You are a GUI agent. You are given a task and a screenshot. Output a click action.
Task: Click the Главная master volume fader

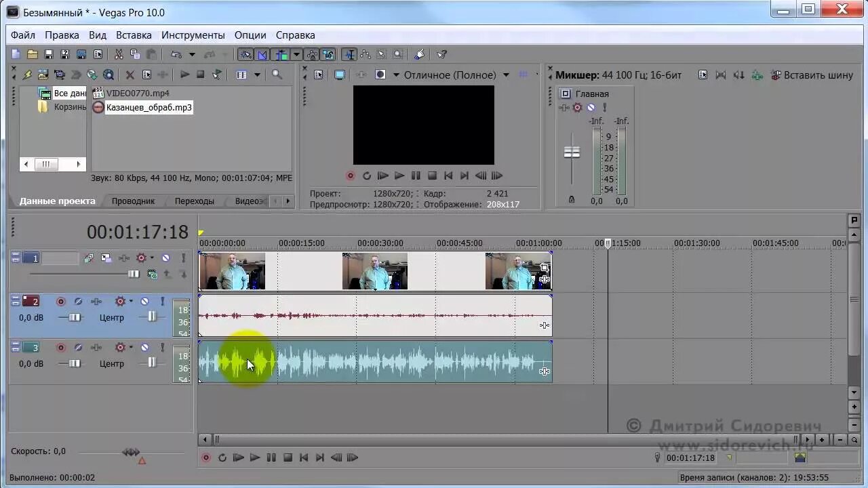tap(572, 152)
